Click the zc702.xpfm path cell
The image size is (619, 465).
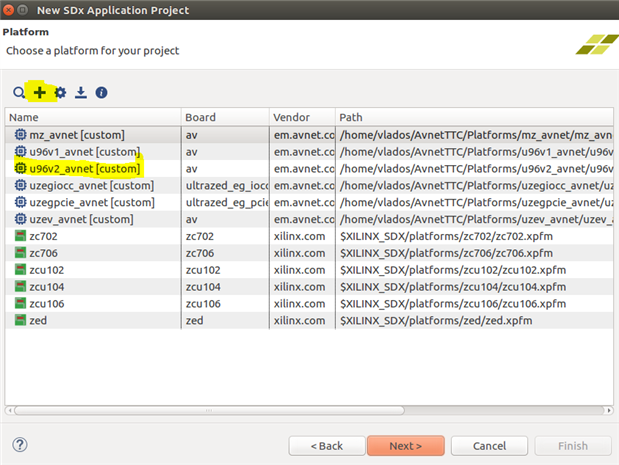tap(475, 236)
